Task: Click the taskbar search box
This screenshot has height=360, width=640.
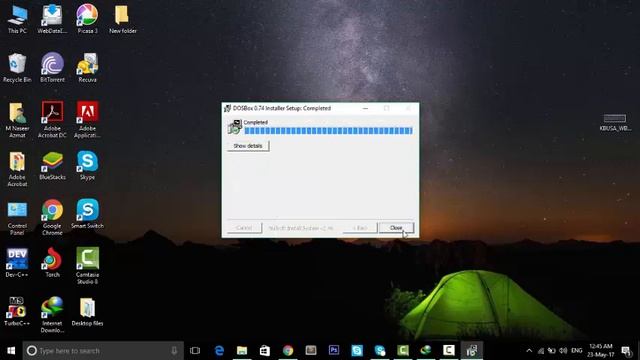Action: pos(103,351)
